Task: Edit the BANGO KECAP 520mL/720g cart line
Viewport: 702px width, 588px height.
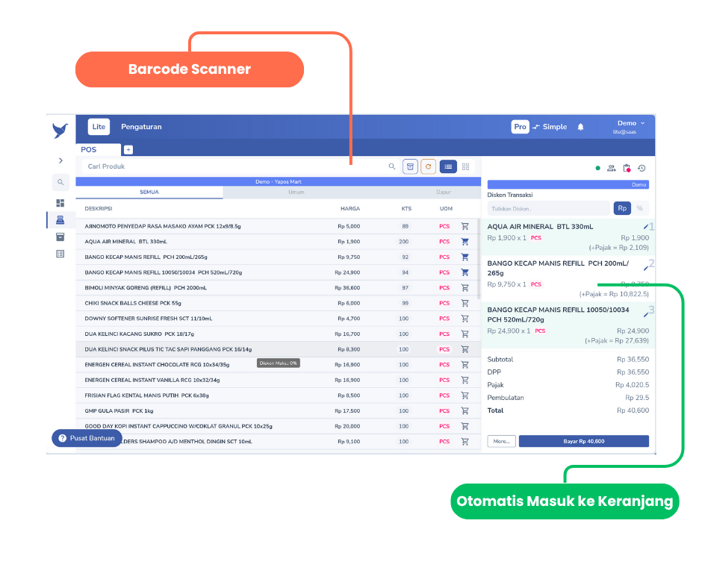Action: (x=645, y=315)
